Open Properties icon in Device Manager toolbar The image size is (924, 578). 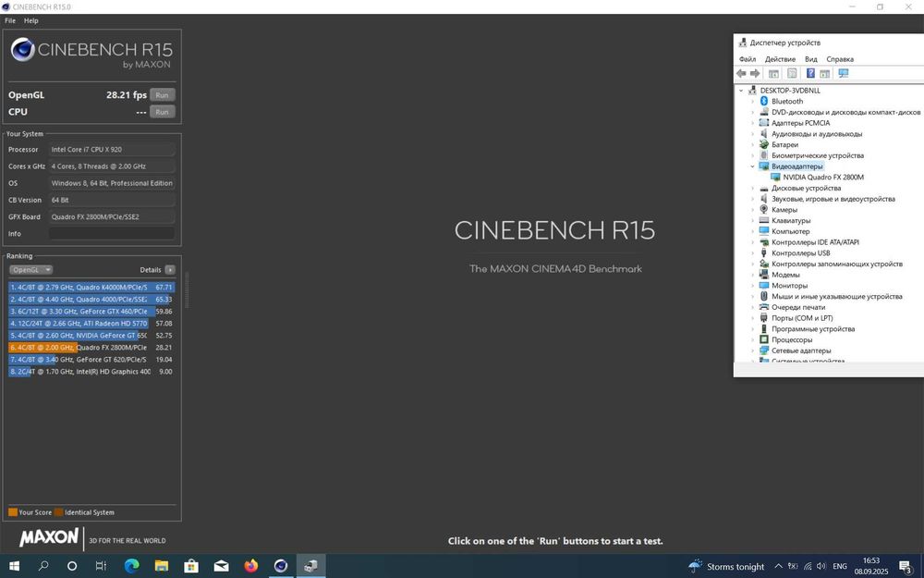(x=792, y=73)
